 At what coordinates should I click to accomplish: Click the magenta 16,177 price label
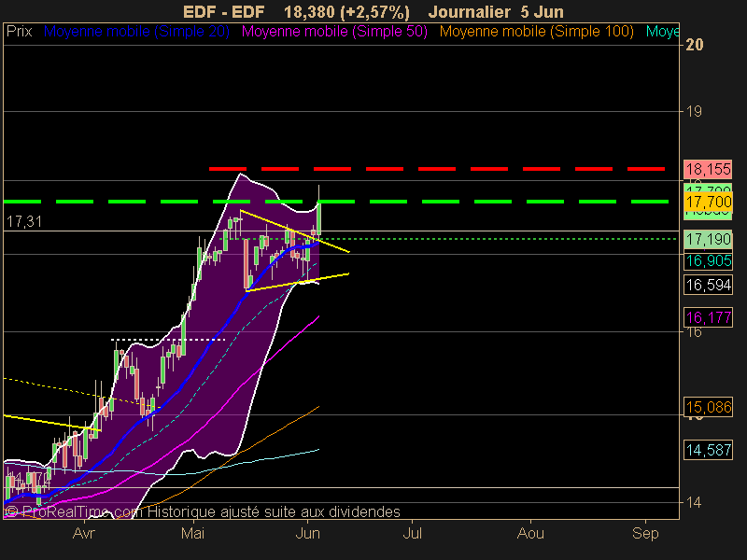coord(709,317)
